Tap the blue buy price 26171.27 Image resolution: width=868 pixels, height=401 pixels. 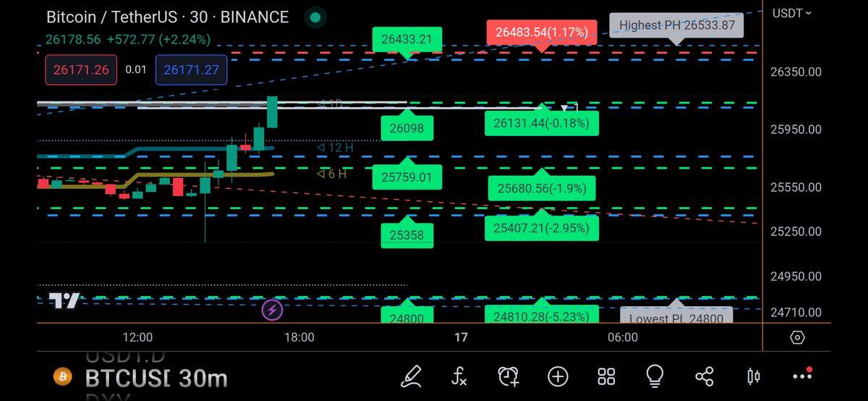[x=191, y=70]
